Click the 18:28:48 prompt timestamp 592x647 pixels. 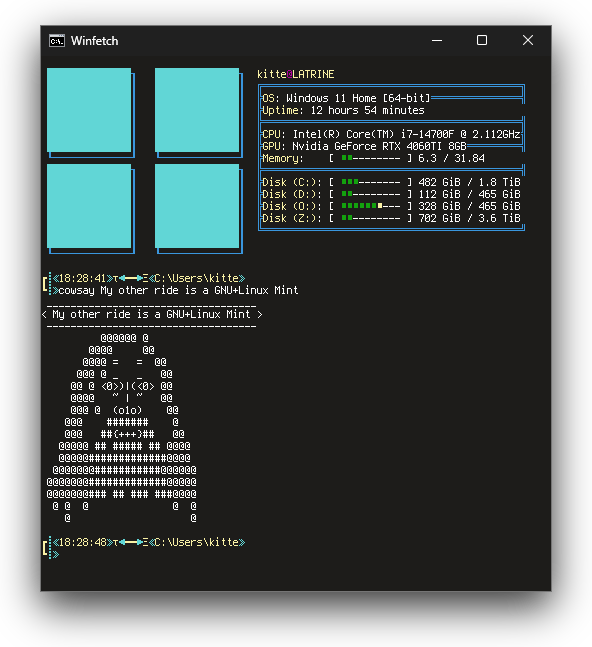[83, 542]
